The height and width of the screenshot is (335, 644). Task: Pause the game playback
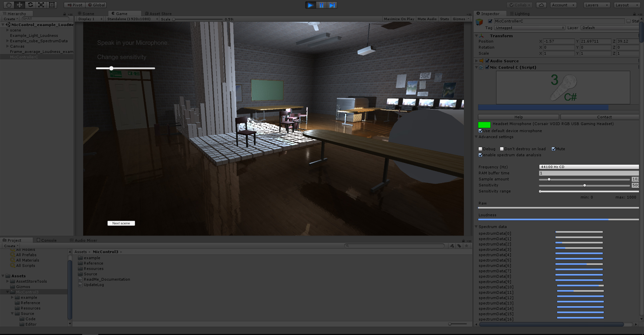click(x=321, y=5)
